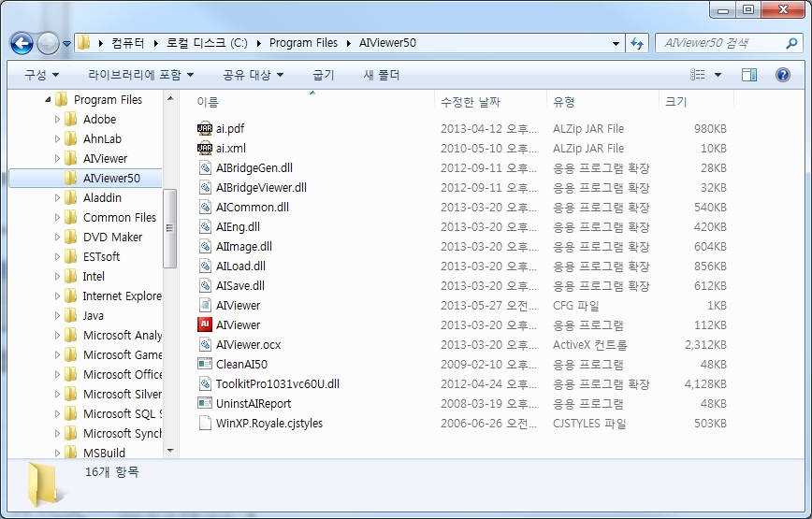Open the view options dropdown arrow
The height and width of the screenshot is (519, 812).
[718, 75]
